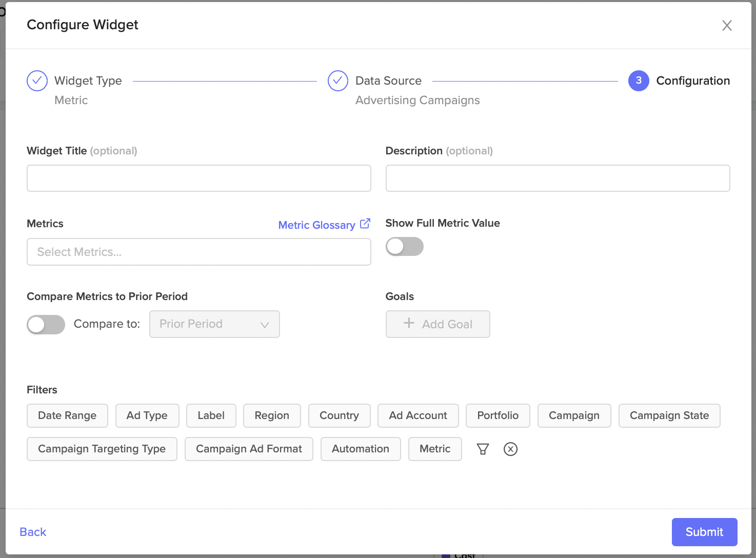The width and height of the screenshot is (756, 558).
Task: Click the funnel filter icon
Action: click(x=483, y=449)
